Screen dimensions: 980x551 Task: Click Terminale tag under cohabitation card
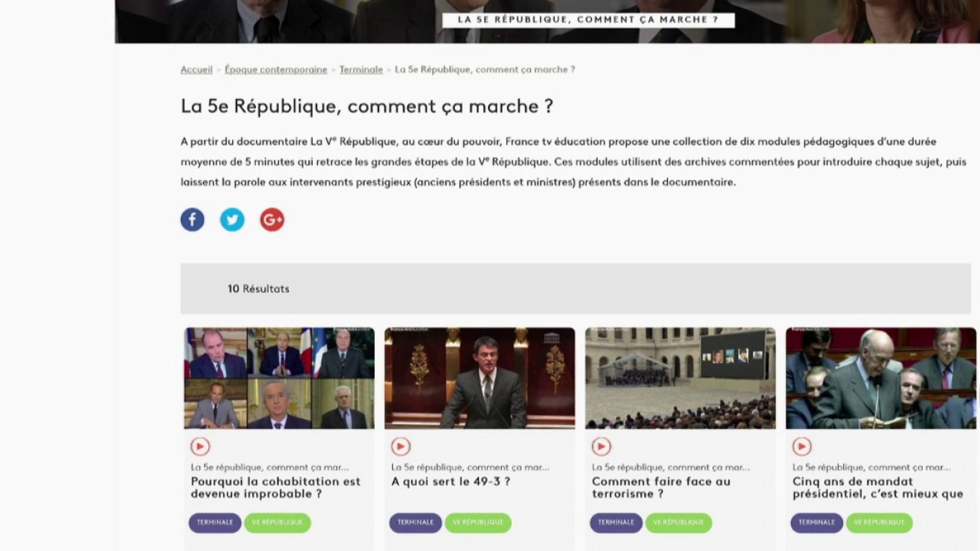tap(215, 522)
